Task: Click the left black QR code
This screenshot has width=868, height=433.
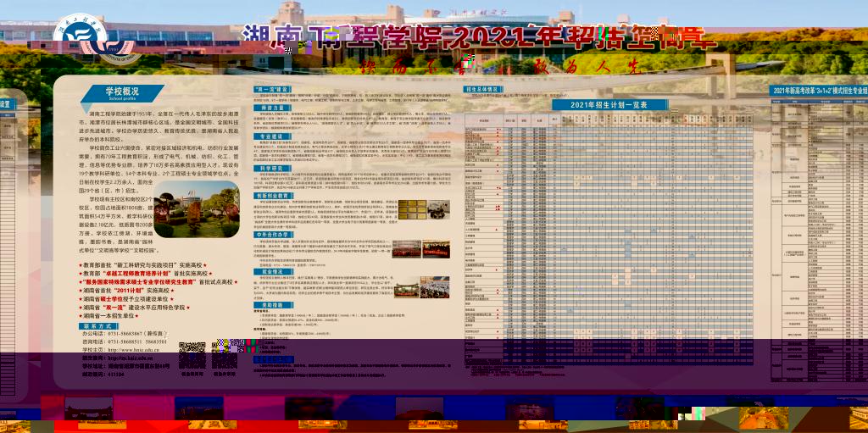Action: pos(192,356)
